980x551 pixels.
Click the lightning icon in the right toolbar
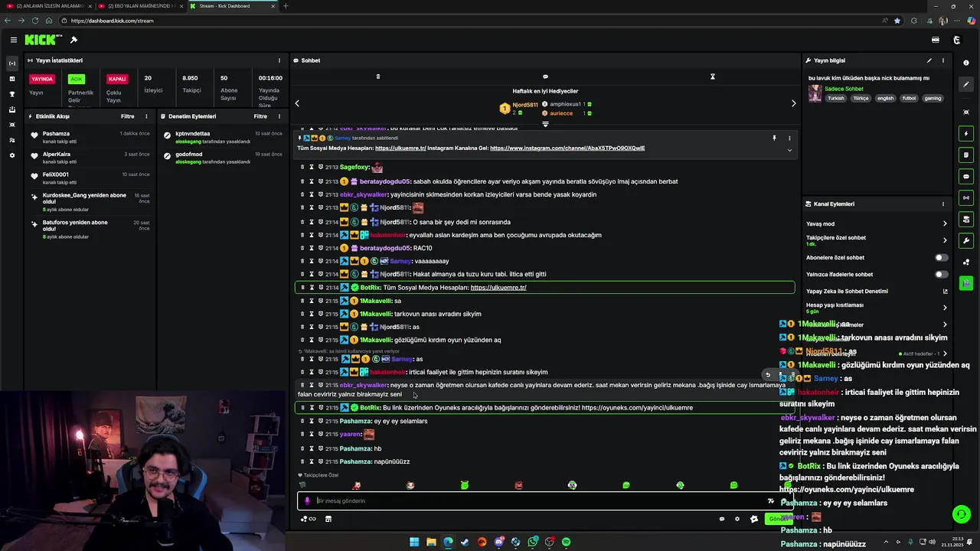point(966,134)
